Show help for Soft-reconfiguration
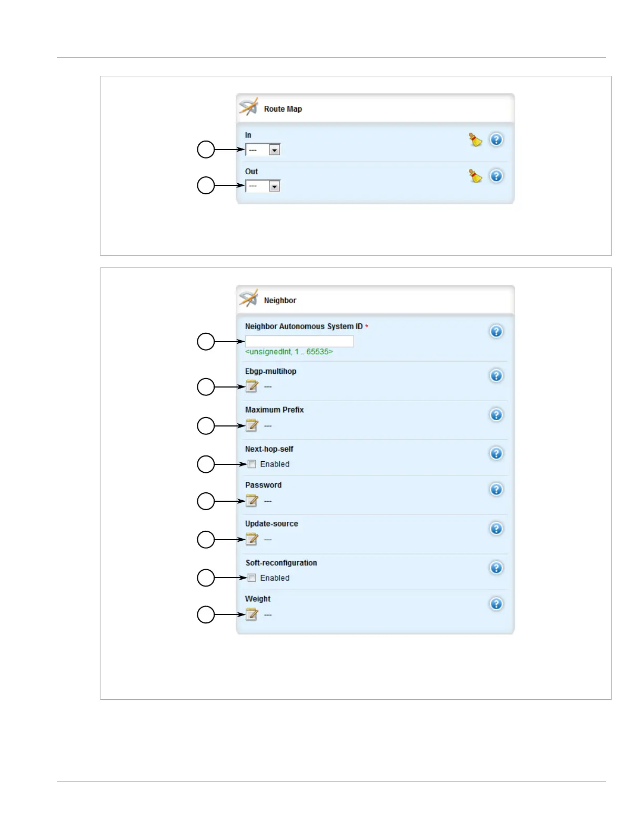This screenshot has height=834, width=644. tap(496, 568)
